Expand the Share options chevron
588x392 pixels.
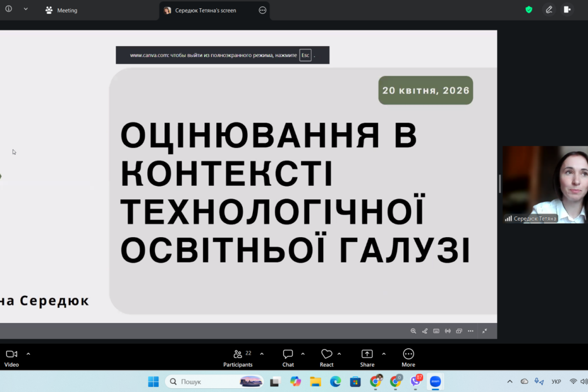(384, 354)
